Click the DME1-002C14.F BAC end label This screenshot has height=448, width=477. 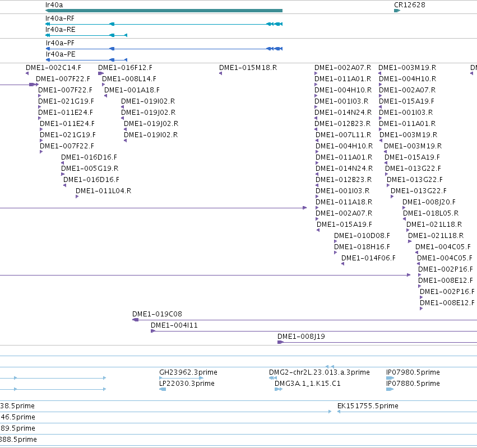pos(53,67)
